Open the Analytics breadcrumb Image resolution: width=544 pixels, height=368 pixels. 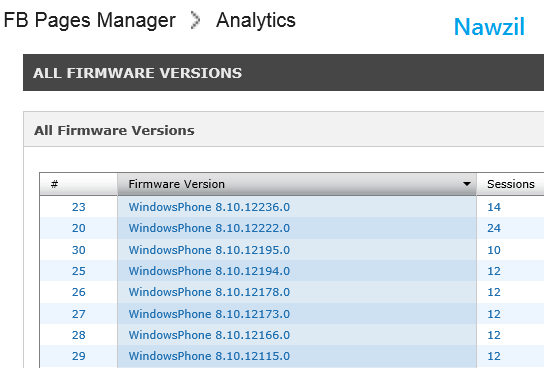click(256, 20)
